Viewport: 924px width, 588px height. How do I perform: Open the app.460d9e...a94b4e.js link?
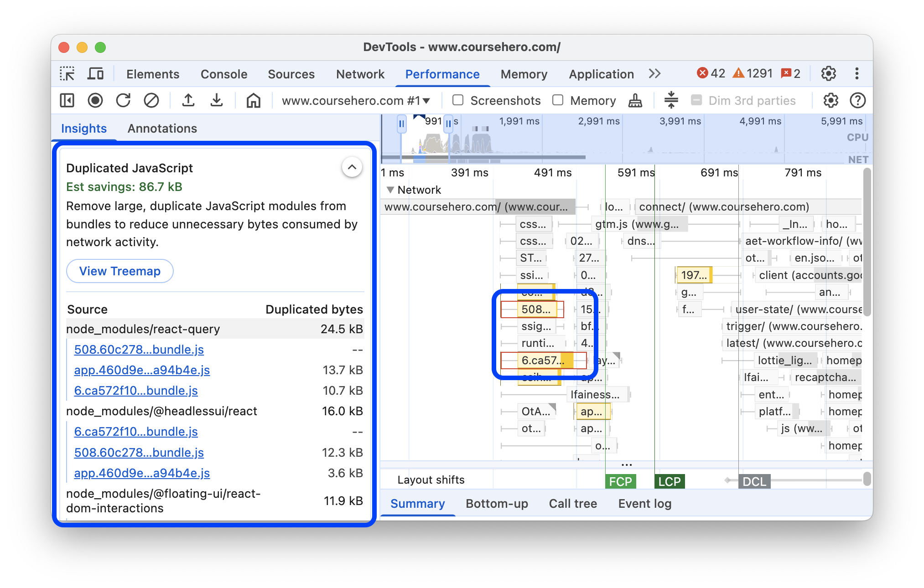click(x=142, y=370)
